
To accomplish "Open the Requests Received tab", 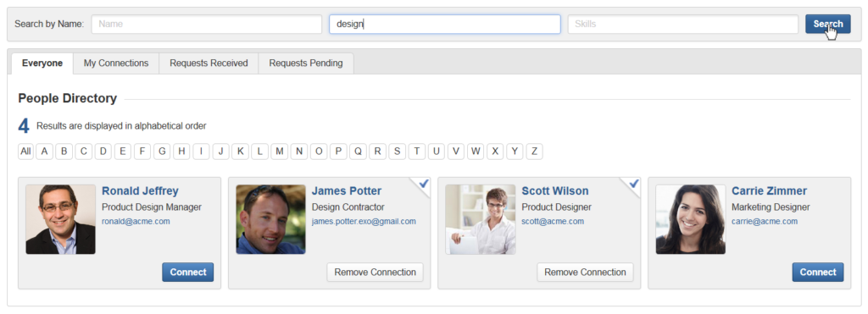I will coord(209,63).
